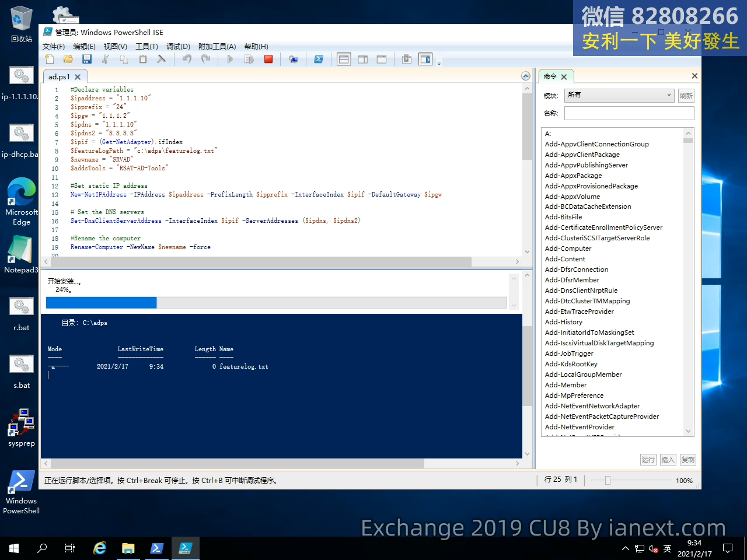The width and height of the screenshot is (747, 560).
Task: Open the Microsoft Edge desktop shortcut
Action: (x=22, y=201)
